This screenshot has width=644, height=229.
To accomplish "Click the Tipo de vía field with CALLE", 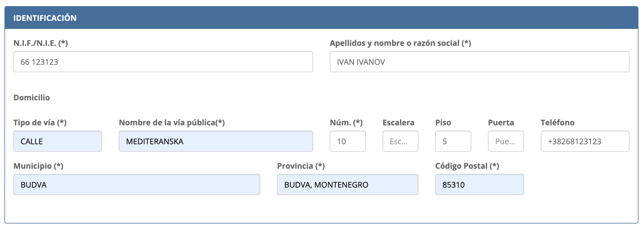I will click(x=58, y=141).
